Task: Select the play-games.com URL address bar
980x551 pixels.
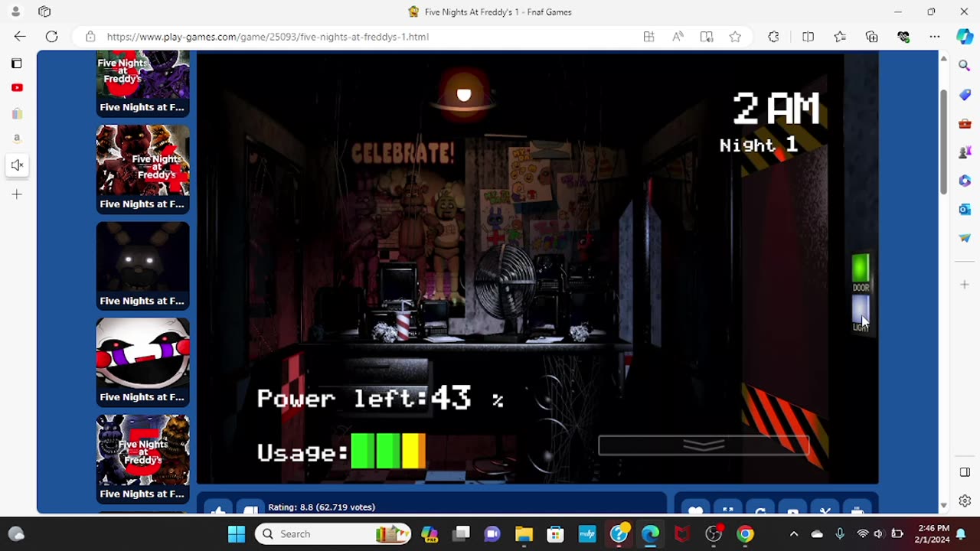Action: 267,37
